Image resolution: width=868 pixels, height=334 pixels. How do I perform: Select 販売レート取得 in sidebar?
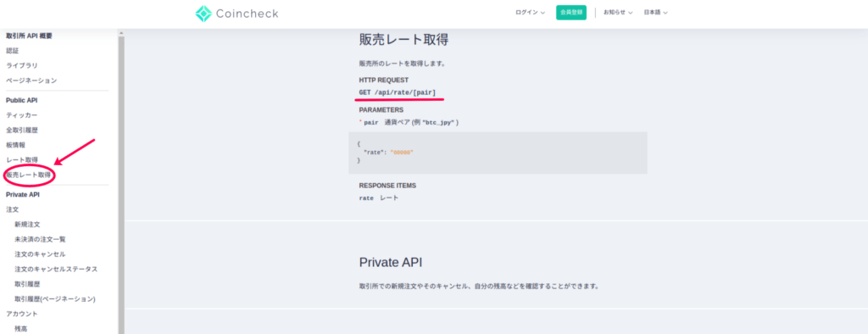click(28, 175)
